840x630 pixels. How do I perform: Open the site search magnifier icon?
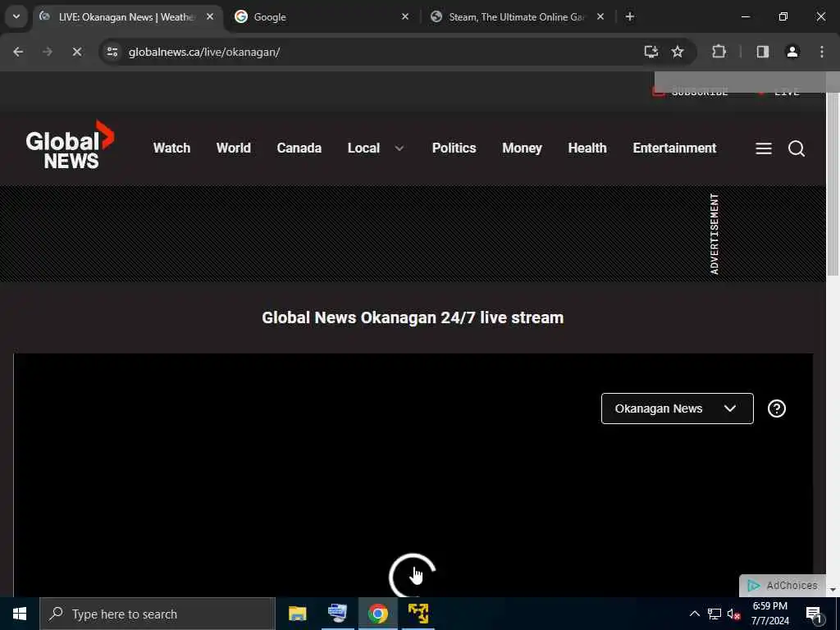[796, 148]
